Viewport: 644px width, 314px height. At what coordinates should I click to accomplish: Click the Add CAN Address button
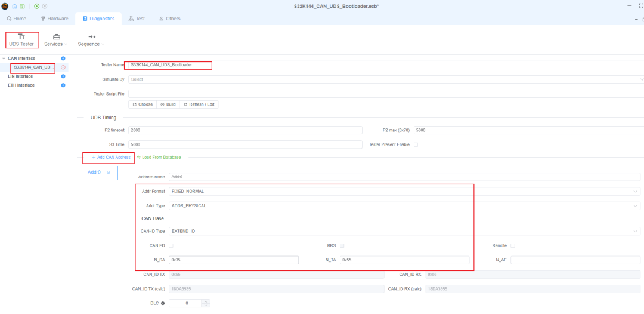pyautogui.click(x=111, y=157)
